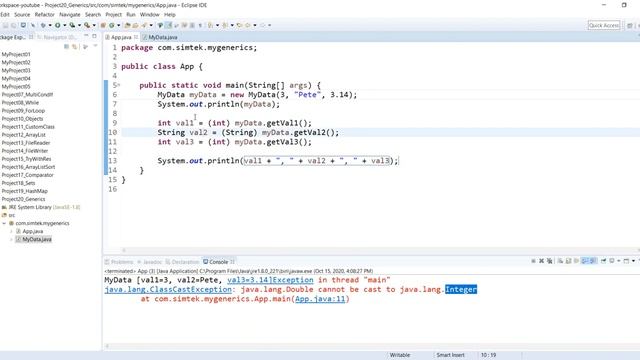Open the Window menu

(149, 14)
